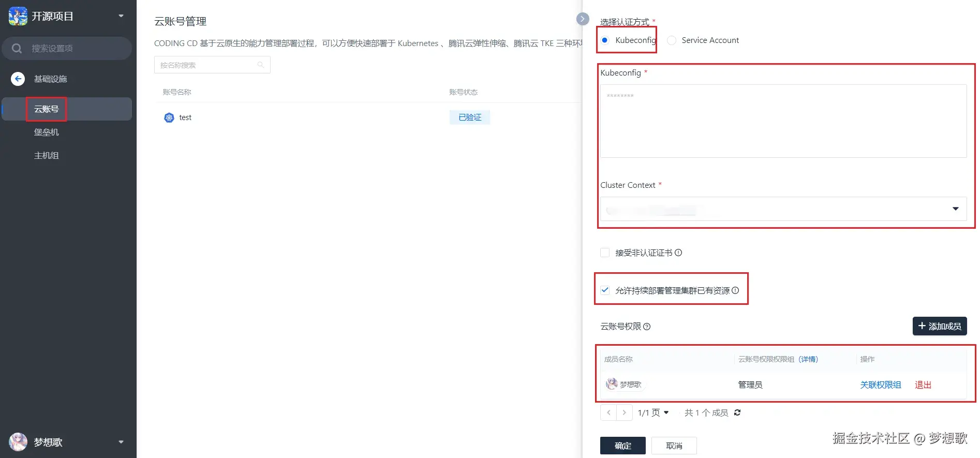Click the 已验证 status badge
Viewport: 980px width, 458px height.
click(470, 117)
